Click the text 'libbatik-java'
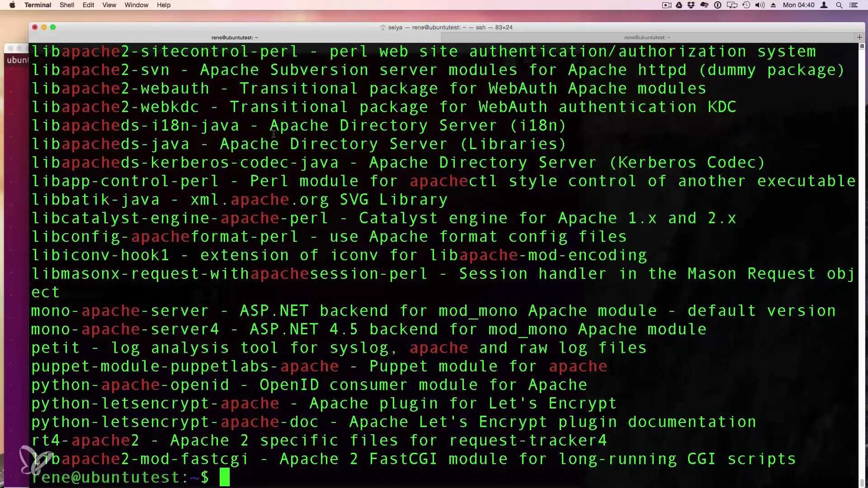The height and width of the screenshot is (488, 868). pos(95,200)
